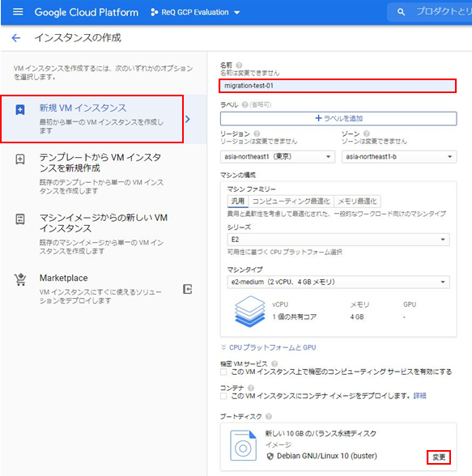Open the region dropdown asia-northeast1 (東京)

[278, 157]
